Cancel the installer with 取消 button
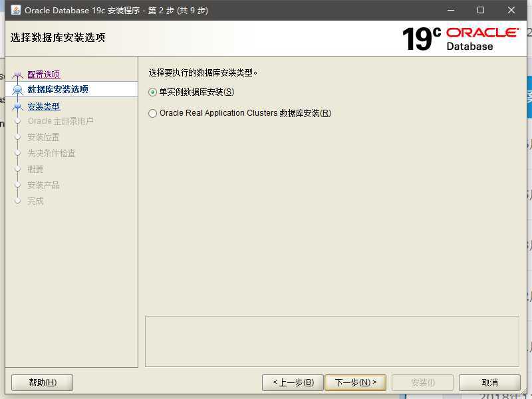Viewport: 532px width, 399px height. (x=489, y=383)
